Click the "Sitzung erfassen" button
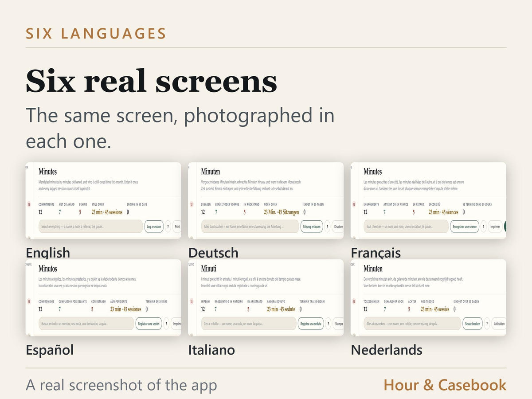Screen dimensions: 532x399 [312, 227]
